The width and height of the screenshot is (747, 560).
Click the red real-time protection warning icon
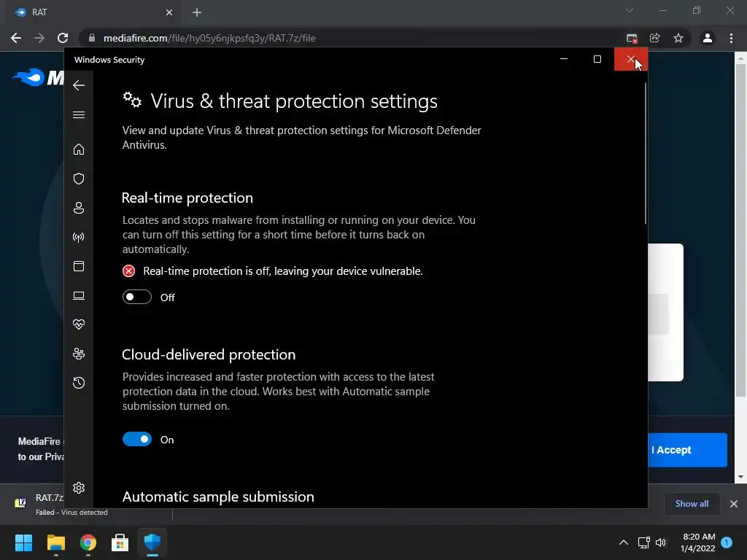128,271
